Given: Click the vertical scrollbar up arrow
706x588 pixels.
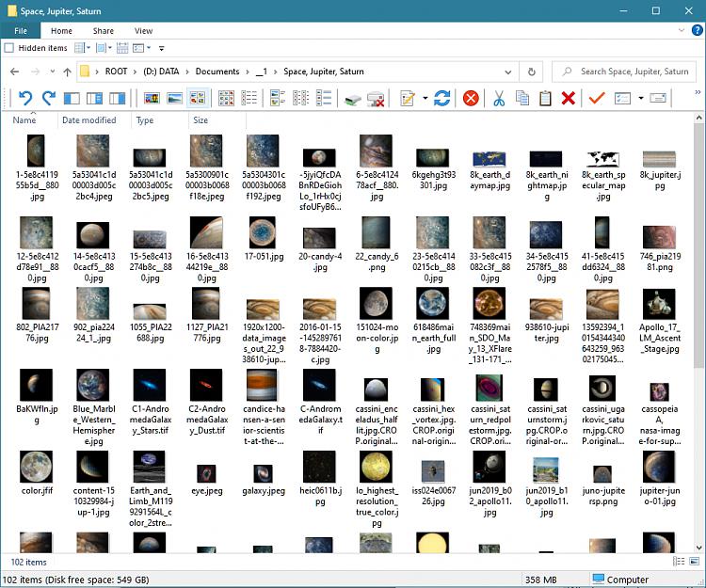Looking at the screenshot, I should 698,118.
